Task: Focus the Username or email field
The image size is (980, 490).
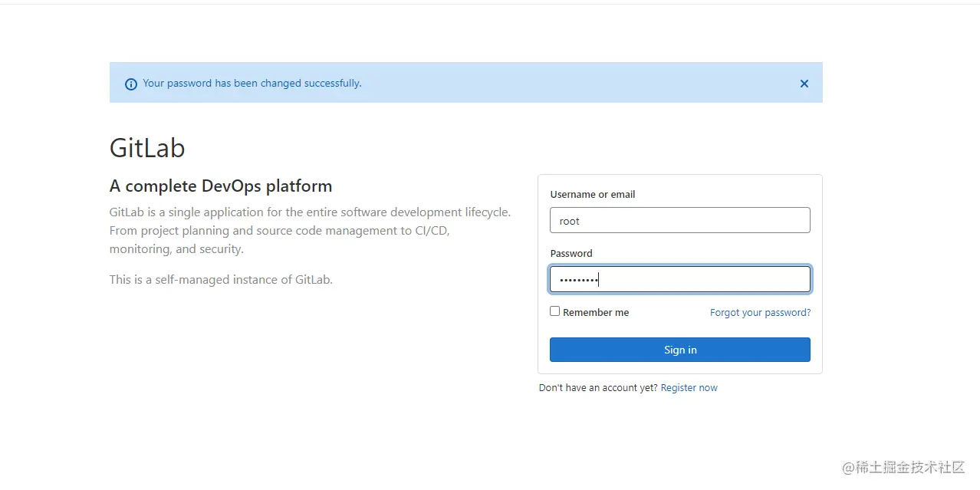Action: click(679, 220)
